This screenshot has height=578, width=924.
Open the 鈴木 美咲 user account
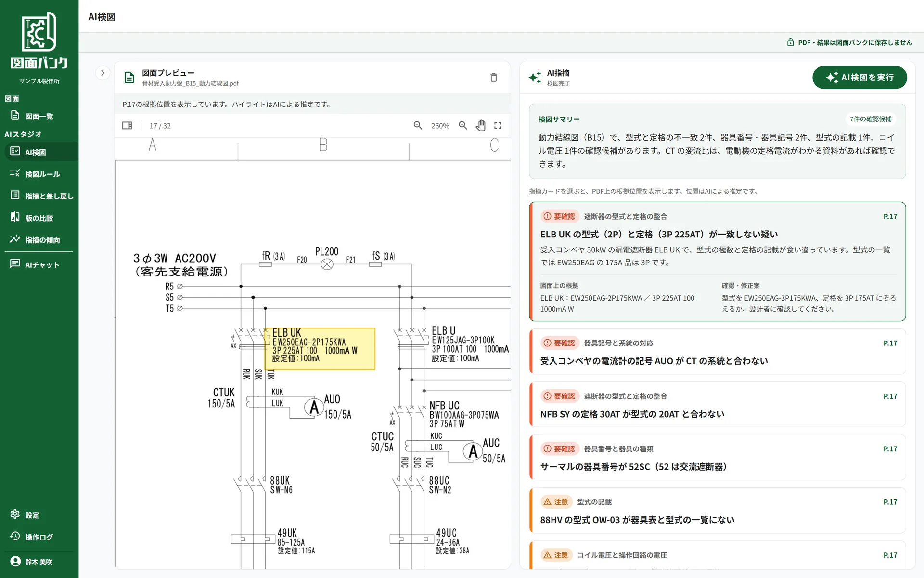[x=39, y=561]
